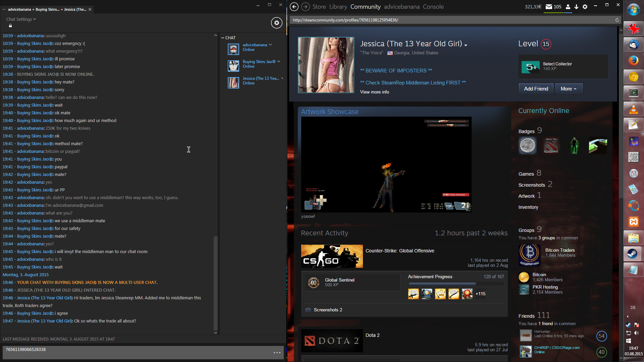
Task: Open the Store tab
Action: click(x=319, y=7)
